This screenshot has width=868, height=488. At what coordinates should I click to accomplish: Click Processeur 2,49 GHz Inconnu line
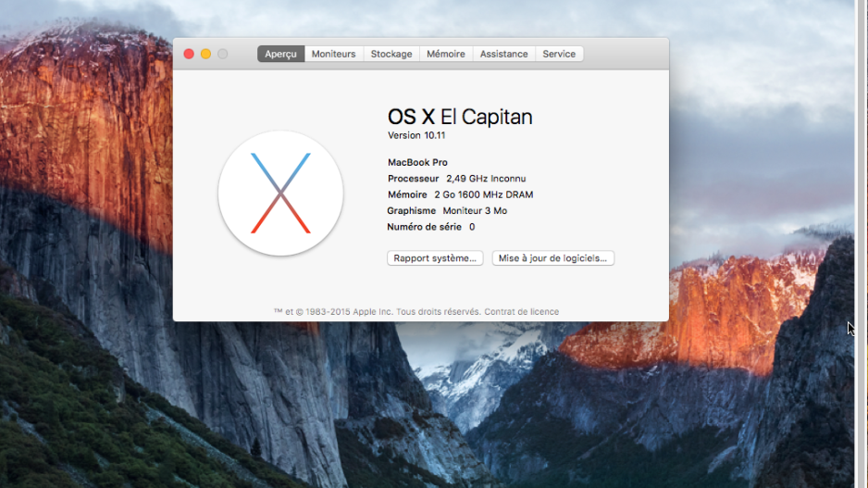[x=457, y=179]
